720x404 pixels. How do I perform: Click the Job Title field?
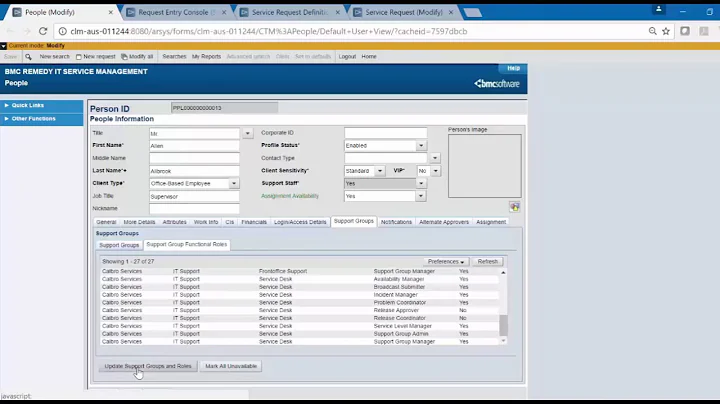pyautogui.click(x=194, y=196)
